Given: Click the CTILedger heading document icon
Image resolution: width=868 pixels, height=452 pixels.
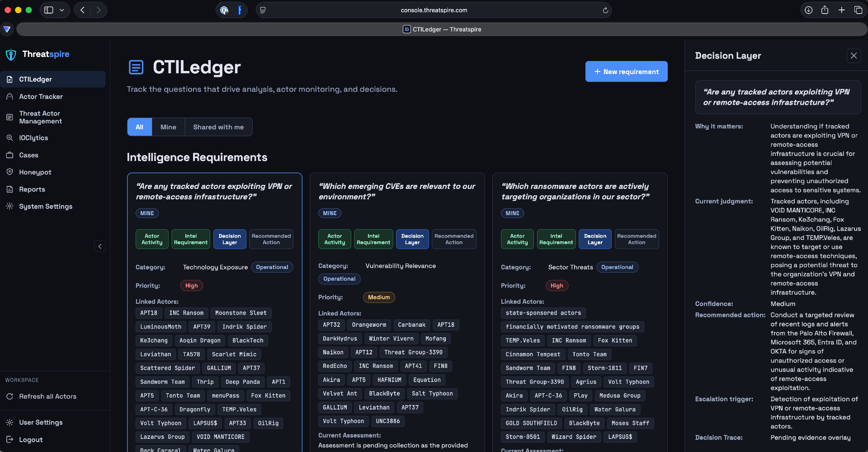Looking at the screenshot, I should (136, 67).
